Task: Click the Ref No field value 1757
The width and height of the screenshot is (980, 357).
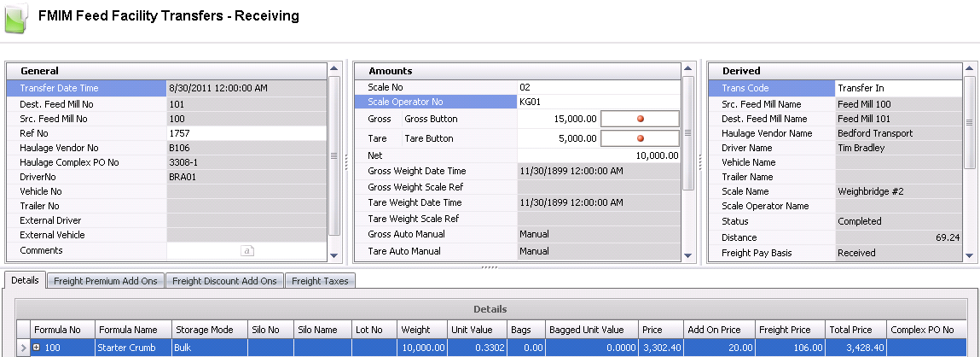Action: click(246, 133)
